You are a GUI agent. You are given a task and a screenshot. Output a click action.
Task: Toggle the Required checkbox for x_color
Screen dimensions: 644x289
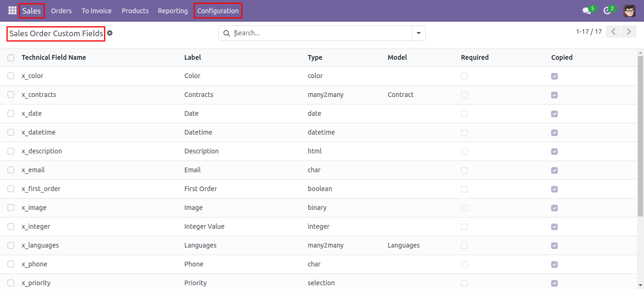tap(464, 76)
